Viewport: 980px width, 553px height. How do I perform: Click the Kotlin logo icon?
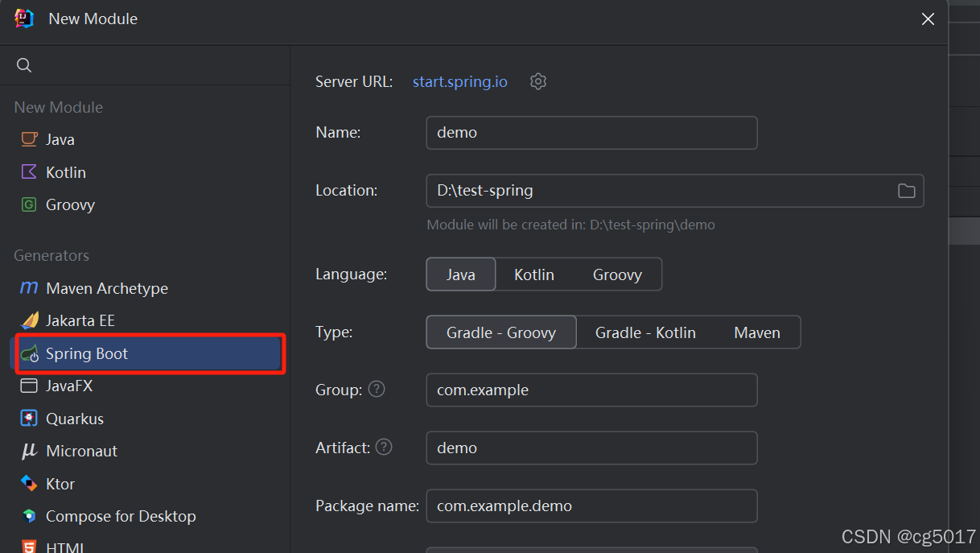point(29,172)
